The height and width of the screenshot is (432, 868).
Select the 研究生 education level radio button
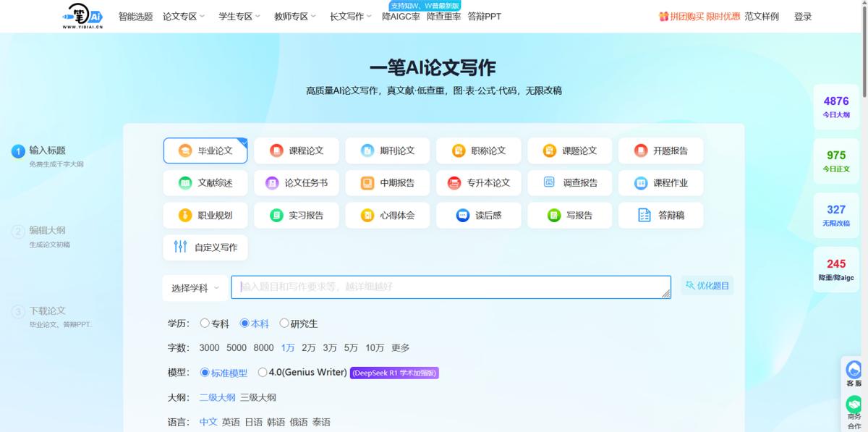coord(284,323)
